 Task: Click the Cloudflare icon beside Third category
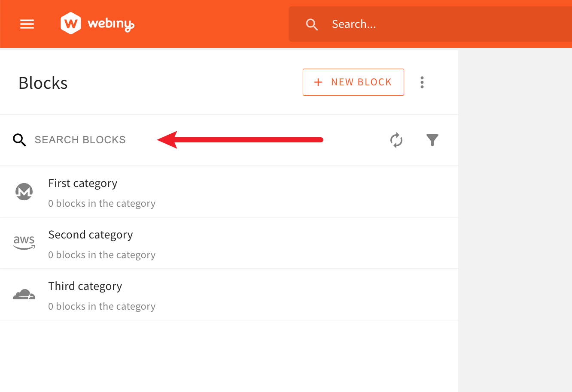(x=24, y=295)
